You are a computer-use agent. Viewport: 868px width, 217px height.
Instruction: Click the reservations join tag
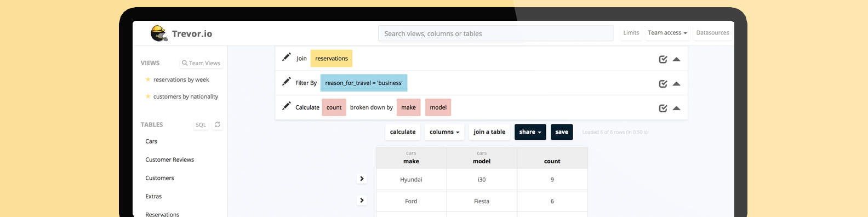(332, 59)
